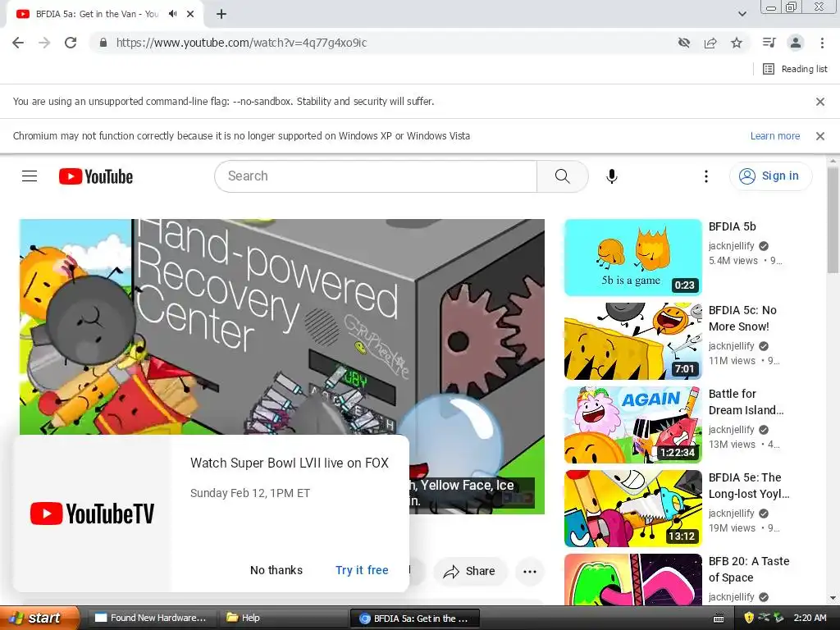Start voice search with the microphone icon
The height and width of the screenshot is (630, 840).
pyautogui.click(x=611, y=176)
